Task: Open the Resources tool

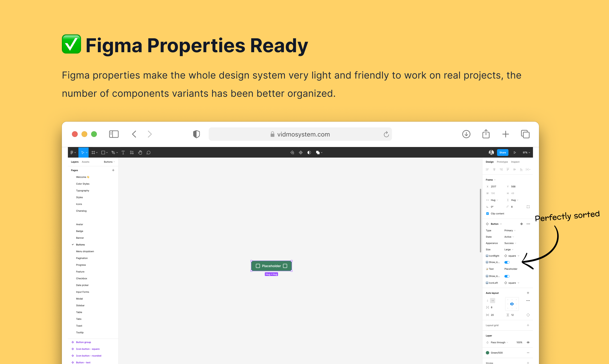Action: tap(132, 153)
